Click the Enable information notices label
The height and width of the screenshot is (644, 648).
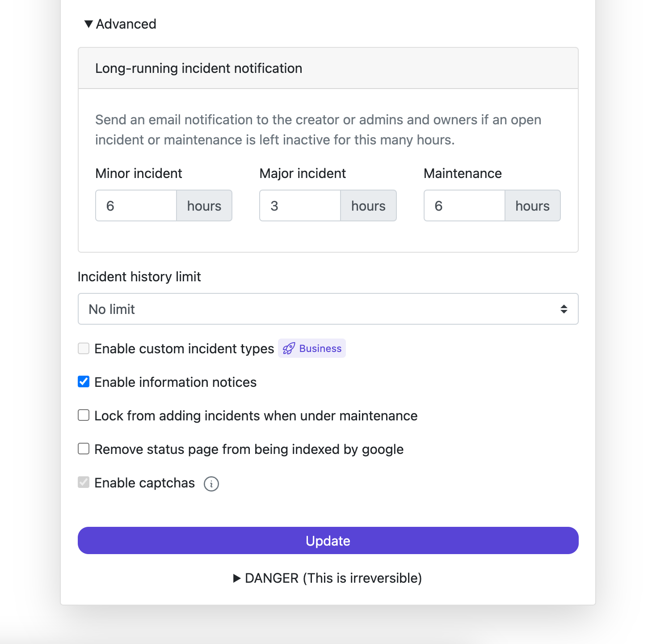pyautogui.click(x=176, y=382)
